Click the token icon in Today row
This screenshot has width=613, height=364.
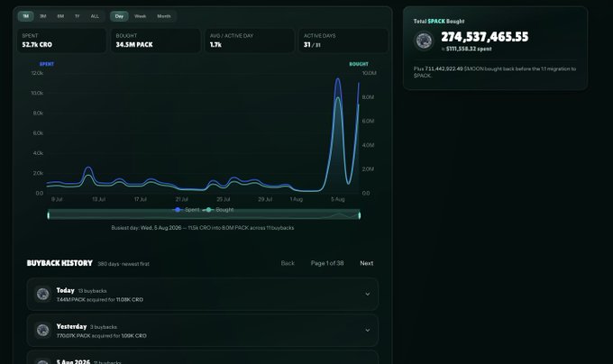pos(42,294)
